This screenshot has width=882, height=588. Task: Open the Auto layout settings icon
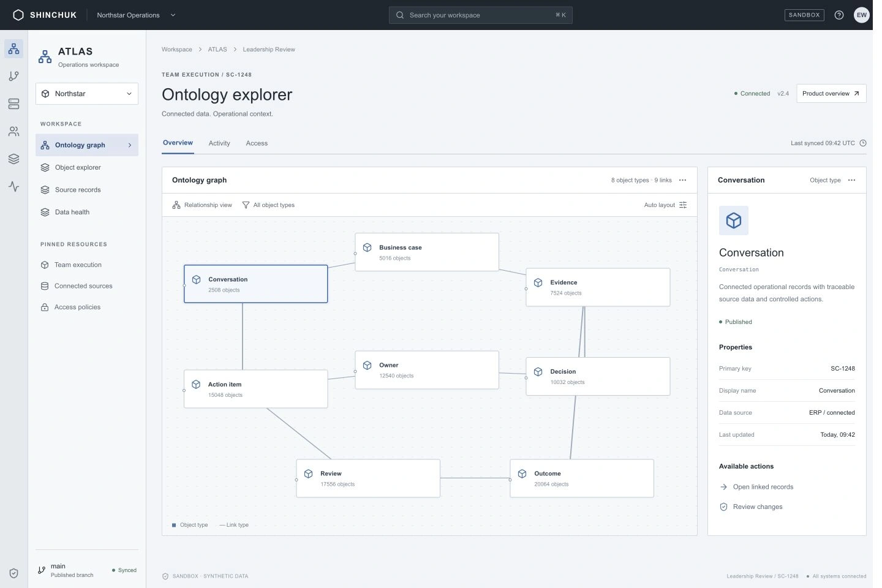pos(683,205)
